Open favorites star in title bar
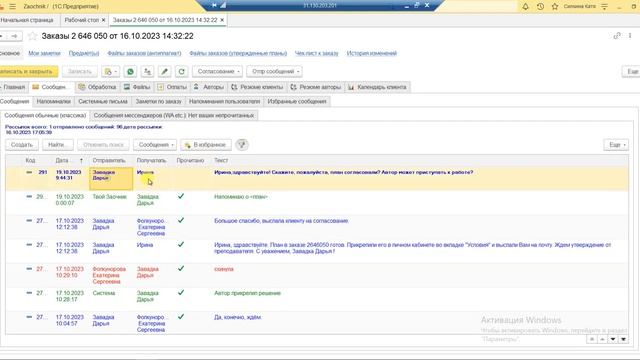This screenshot has height=360, width=640. coord(555,7)
